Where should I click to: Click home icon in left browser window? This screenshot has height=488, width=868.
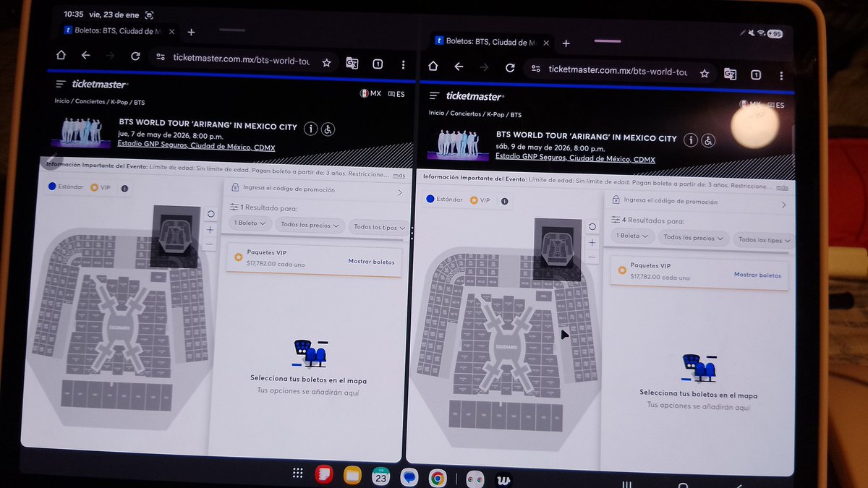click(x=61, y=56)
